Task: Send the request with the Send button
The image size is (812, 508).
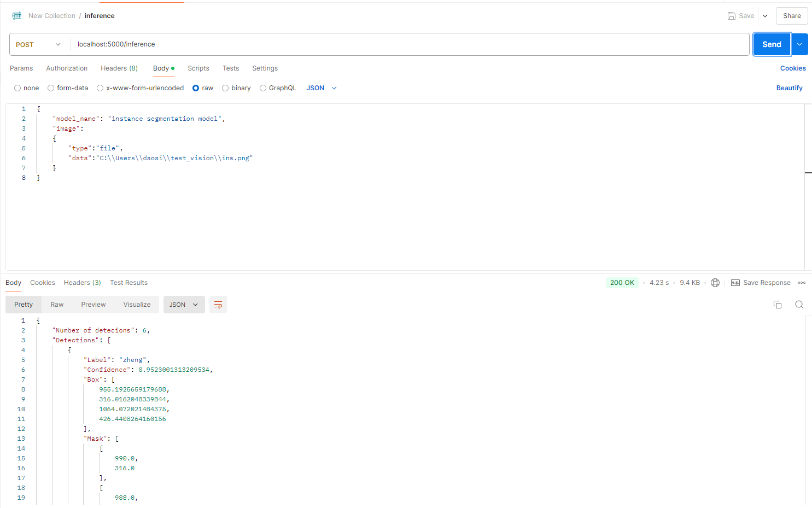Action: 772,44
